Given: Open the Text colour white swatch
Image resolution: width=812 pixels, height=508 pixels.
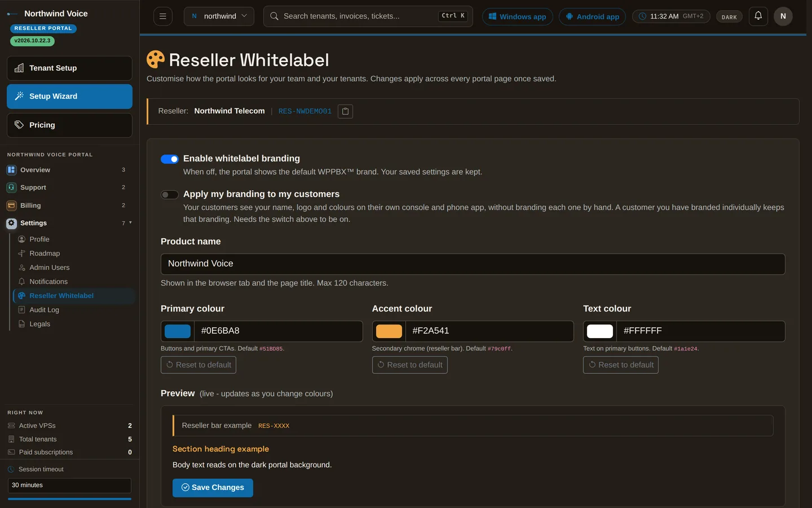Looking at the screenshot, I should tap(600, 331).
